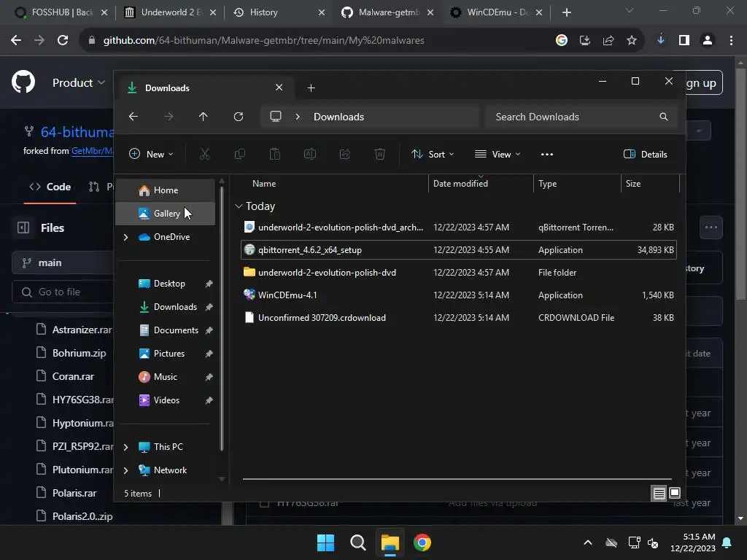Open the 64-bithuman repository link
This screenshot has height=560, width=747.
click(77, 132)
